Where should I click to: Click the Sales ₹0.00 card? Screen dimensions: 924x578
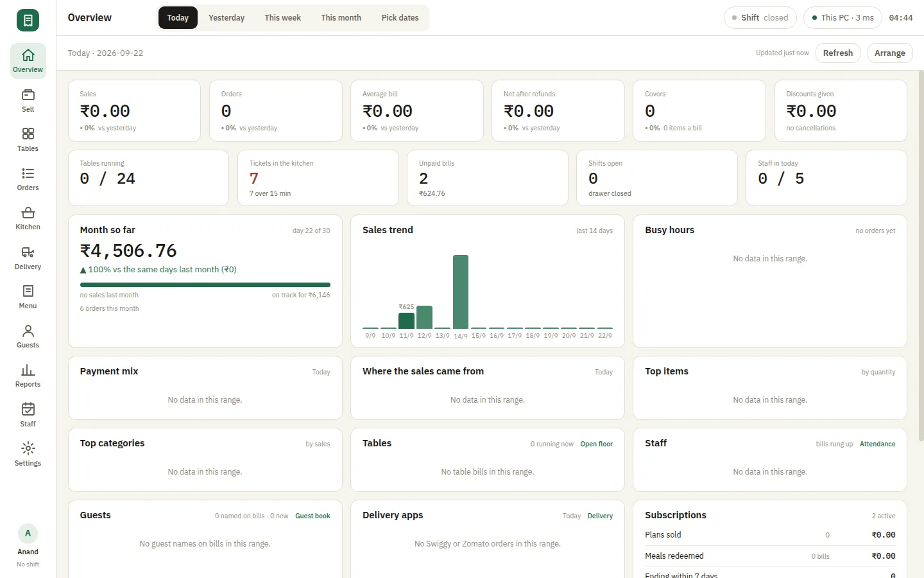tap(134, 110)
